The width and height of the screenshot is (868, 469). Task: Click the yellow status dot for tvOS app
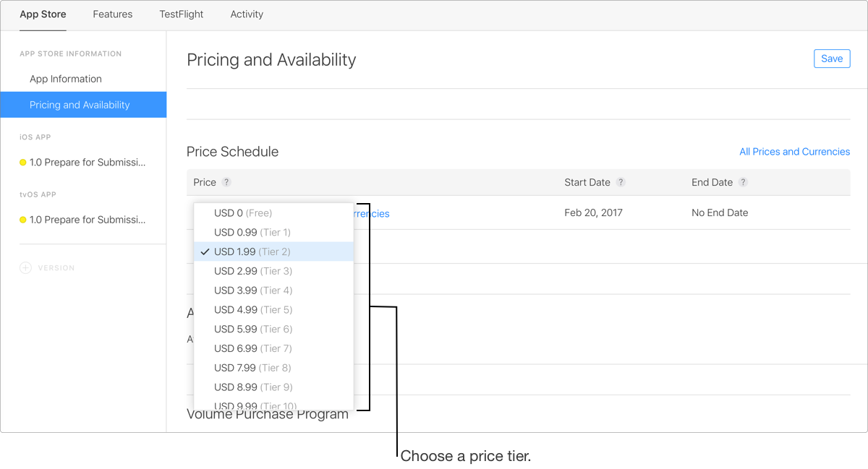click(22, 220)
